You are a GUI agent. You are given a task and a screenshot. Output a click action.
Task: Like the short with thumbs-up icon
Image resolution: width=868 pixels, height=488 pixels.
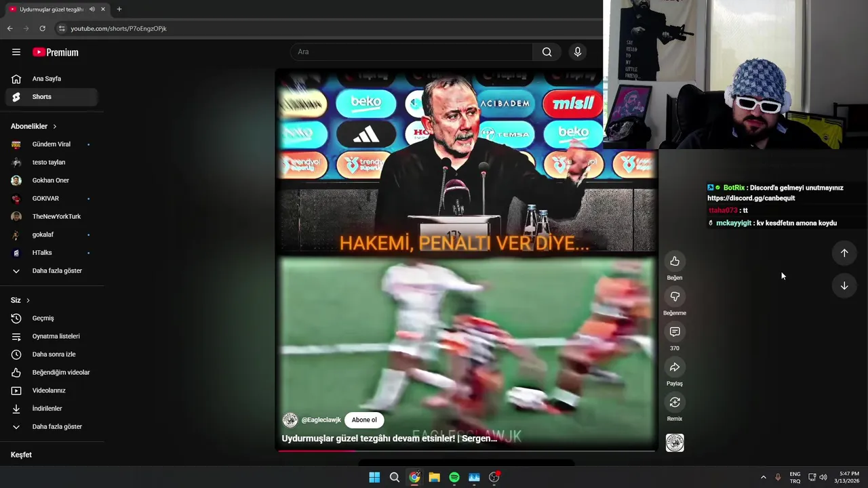(675, 262)
